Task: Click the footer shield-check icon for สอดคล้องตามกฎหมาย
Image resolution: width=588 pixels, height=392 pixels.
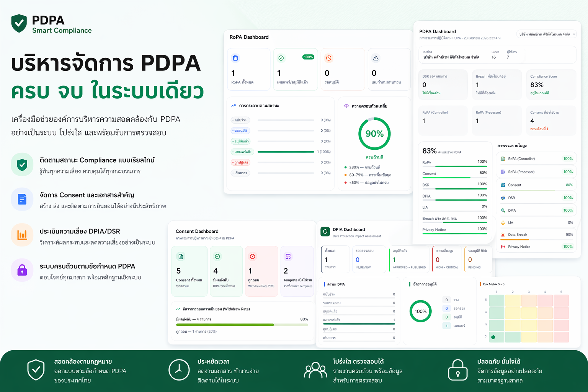Action: coord(36,370)
